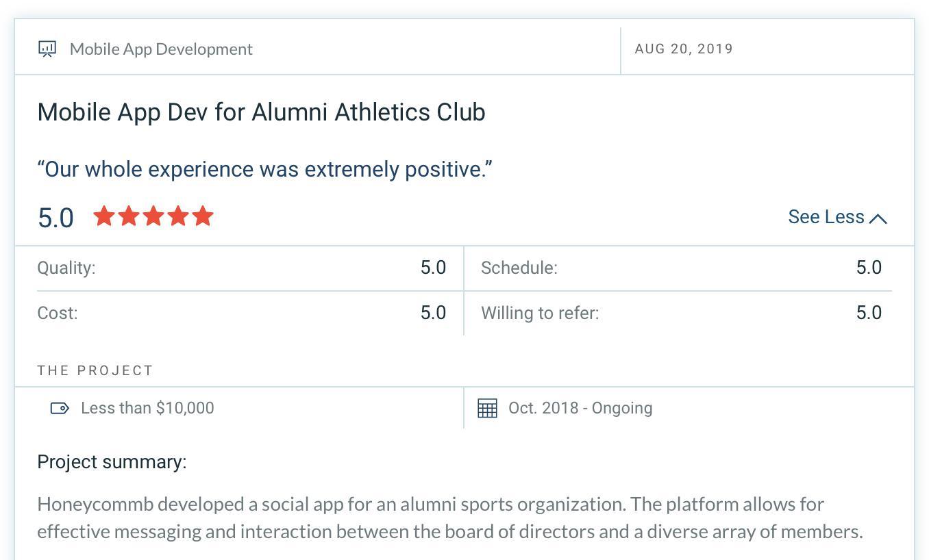
Task: Click the review title Mobile App Dev
Action: [261, 112]
